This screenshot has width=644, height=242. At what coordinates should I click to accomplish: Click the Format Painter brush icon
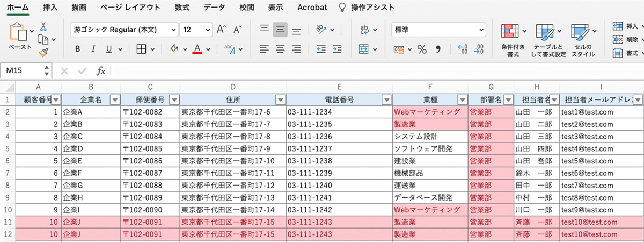(43, 53)
